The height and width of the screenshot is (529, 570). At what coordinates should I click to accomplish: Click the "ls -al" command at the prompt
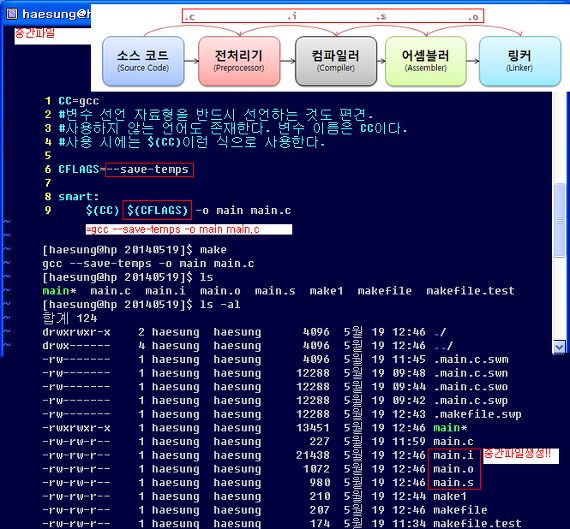click(x=220, y=304)
